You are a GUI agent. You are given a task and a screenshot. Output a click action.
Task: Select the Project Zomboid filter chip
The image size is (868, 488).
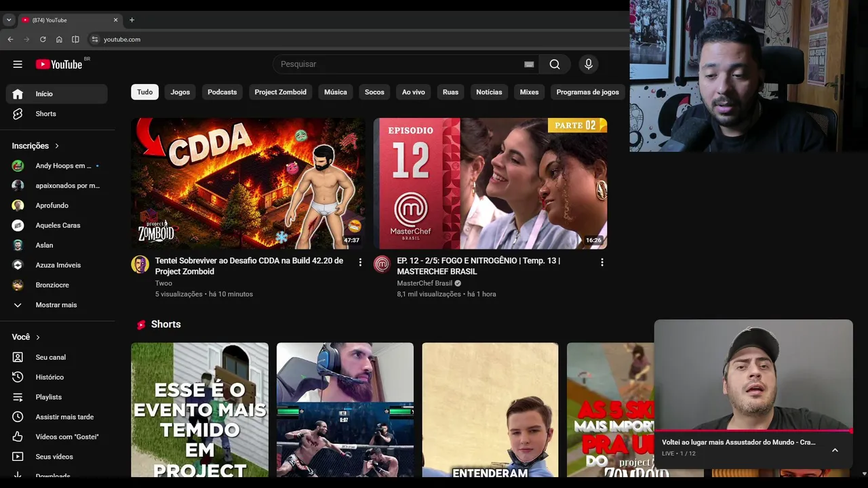(281, 92)
